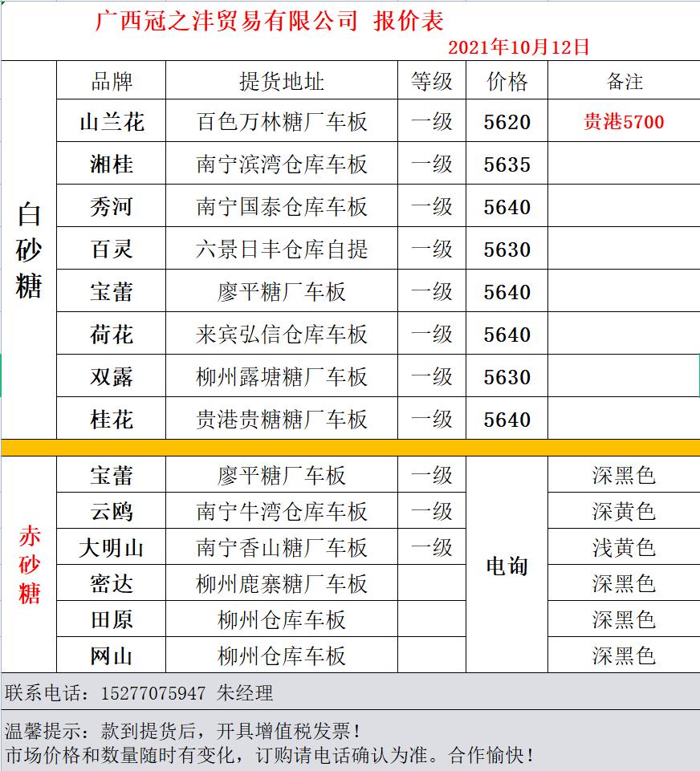The image size is (700, 771).
Task: Select the merged 电询 price cell
Action: pos(507,566)
